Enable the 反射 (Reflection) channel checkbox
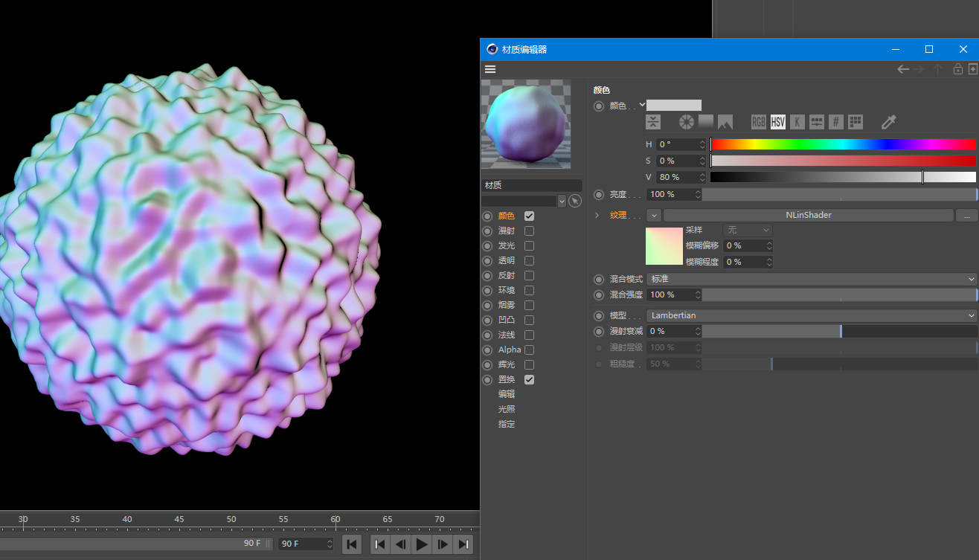 (529, 275)
